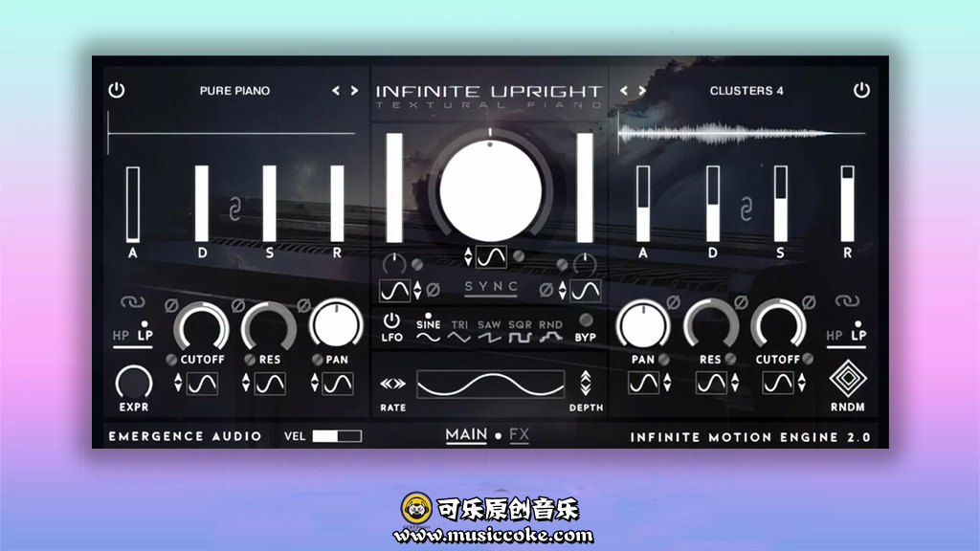Click the right layer ADSR link icon
The height and width of the screenshot is (551, 980).
pyautogui.click(x=746, y=209)
